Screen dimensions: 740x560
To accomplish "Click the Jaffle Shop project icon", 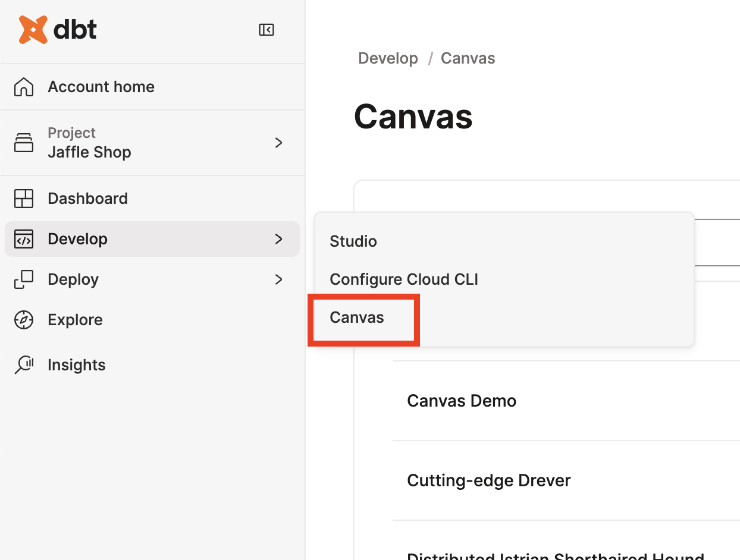I will tap(24, 143).
